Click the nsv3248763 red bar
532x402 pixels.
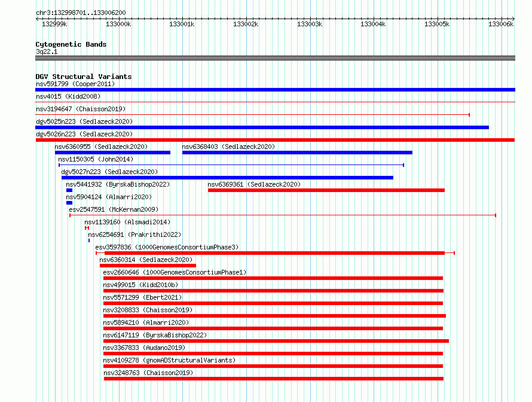pyautogui.click(x=274, y=379)
